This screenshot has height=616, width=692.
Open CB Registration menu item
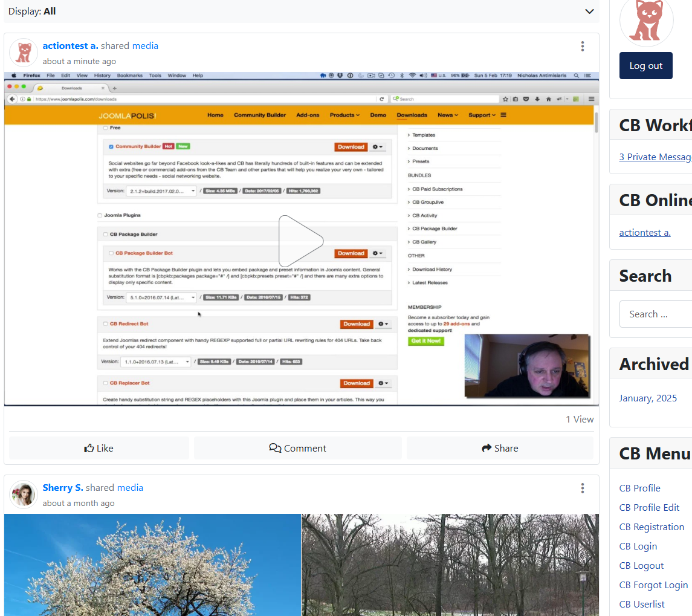tap(652, 527)
